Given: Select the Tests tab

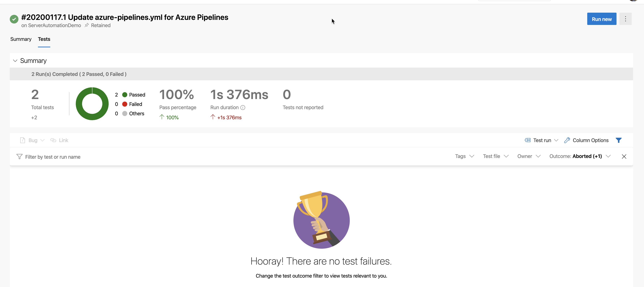Looking at the screenshot, I should (44, 39).
